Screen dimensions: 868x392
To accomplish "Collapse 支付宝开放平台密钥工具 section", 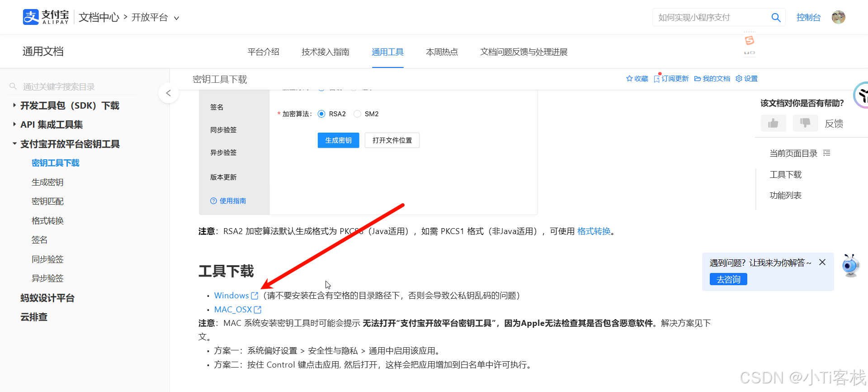I will click(14, 143).
